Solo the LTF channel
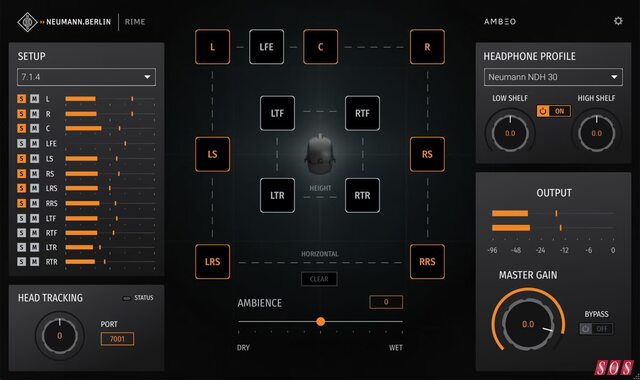 point(22,218)
